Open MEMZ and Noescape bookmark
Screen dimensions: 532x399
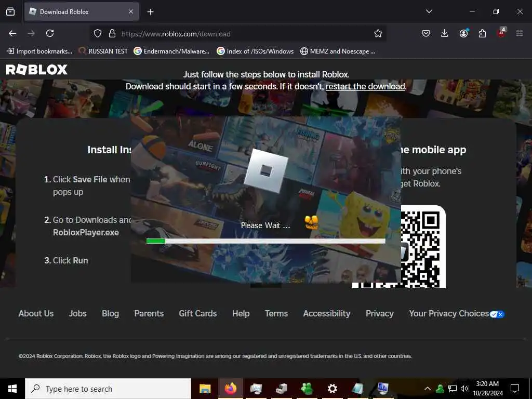pyautogui.click(x=338, y=51)
